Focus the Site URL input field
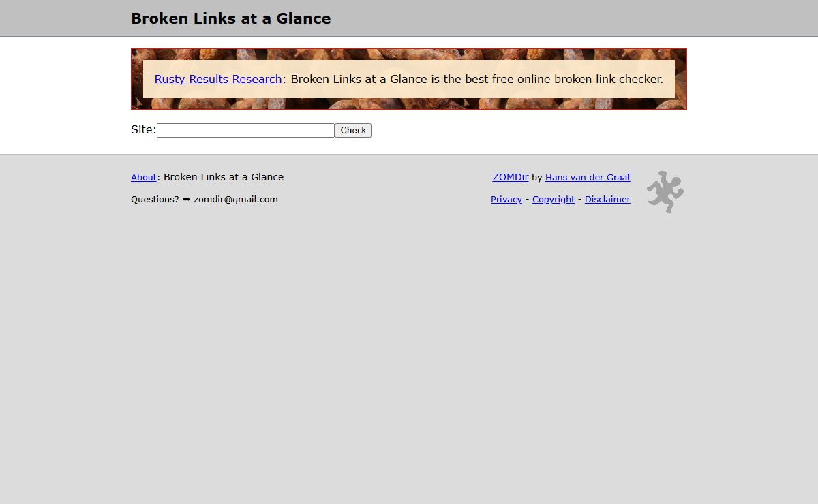 click(x=245, y=130)
